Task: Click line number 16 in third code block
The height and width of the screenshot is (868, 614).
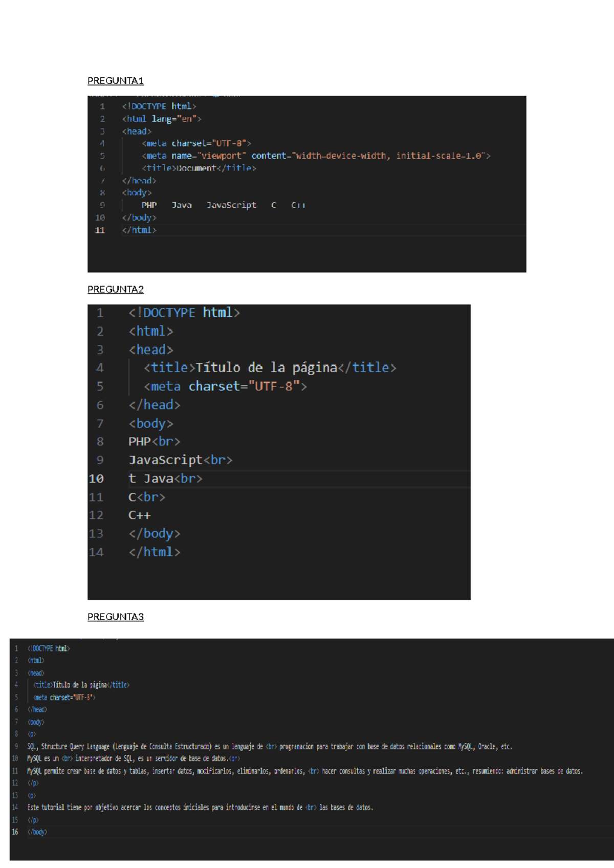Action: click(15, 832)
